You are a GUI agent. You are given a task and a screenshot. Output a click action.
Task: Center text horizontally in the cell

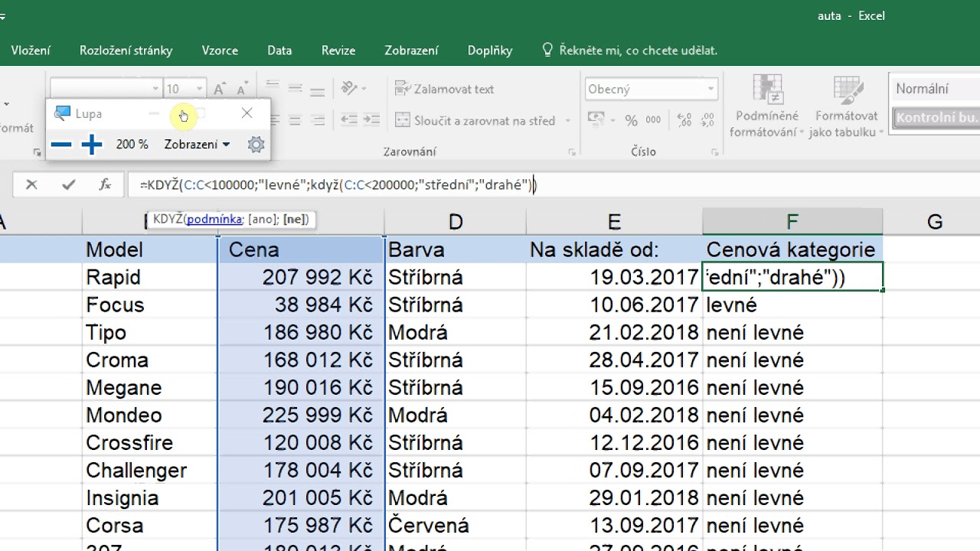(x=295, y=120)
